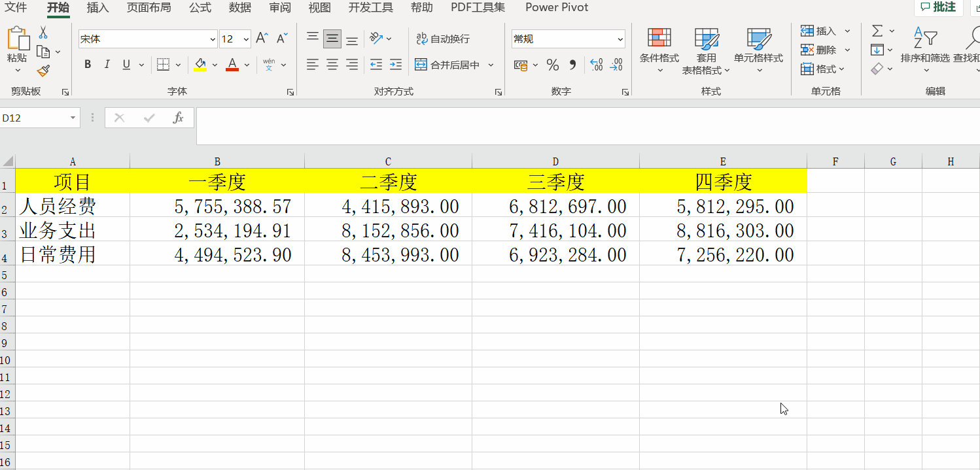
Task: Click the fx insert function icon
Action: point(178,118)
